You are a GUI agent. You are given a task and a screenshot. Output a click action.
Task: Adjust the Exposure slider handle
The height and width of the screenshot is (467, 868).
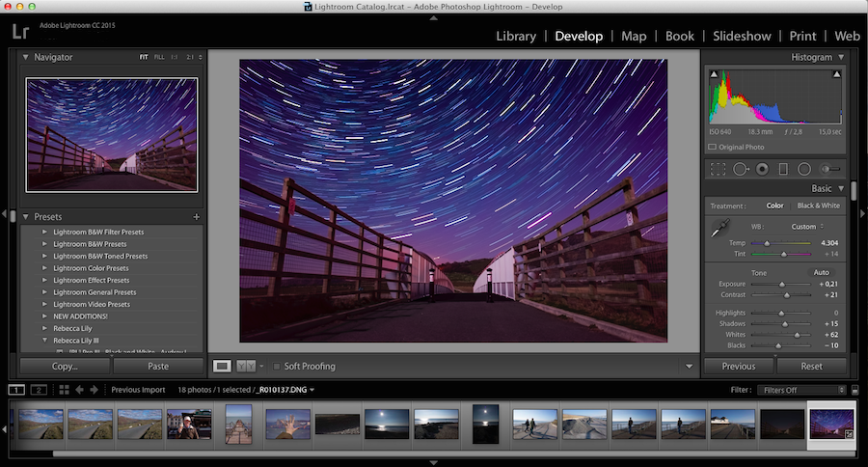pyautogui.click(x=781, y=285)
